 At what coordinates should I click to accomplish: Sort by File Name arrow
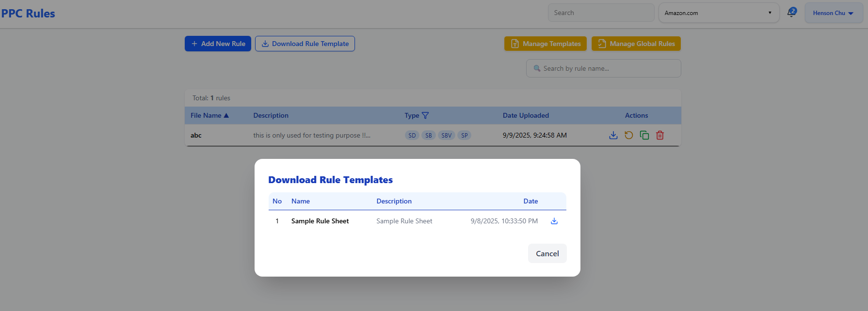pos(226,115)
